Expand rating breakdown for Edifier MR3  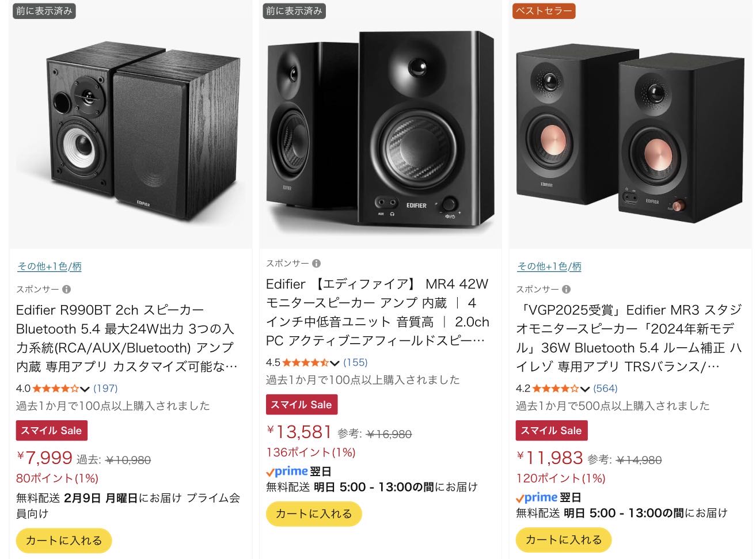point(585,389)
